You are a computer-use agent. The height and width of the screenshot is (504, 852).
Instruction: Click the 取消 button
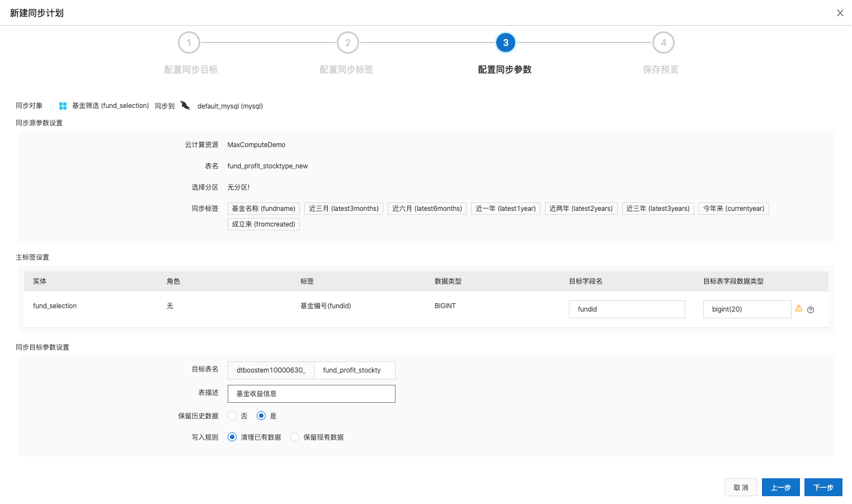point(741,487)
